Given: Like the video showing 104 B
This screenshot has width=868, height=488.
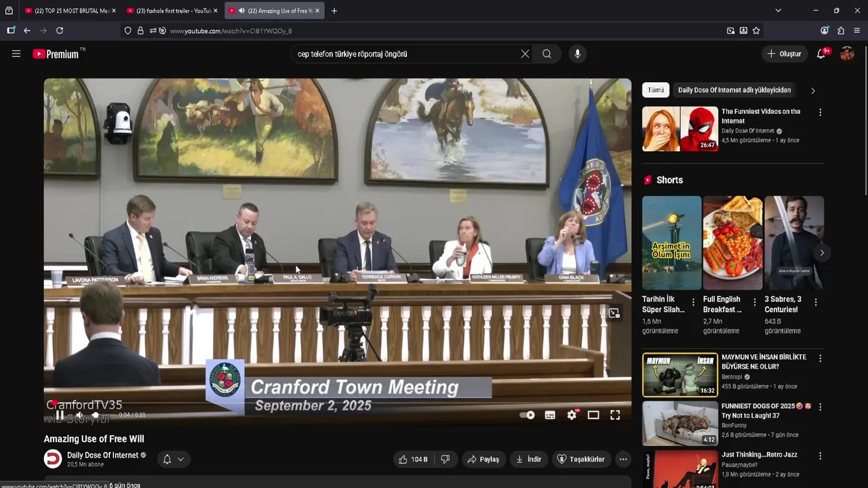Looking at the screenshot, I should coord(414,459).
